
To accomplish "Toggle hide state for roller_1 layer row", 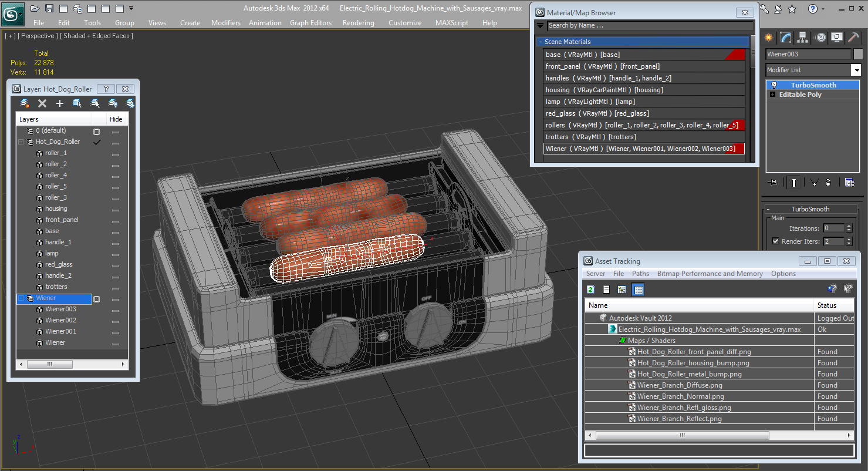I will pos(116,154).
